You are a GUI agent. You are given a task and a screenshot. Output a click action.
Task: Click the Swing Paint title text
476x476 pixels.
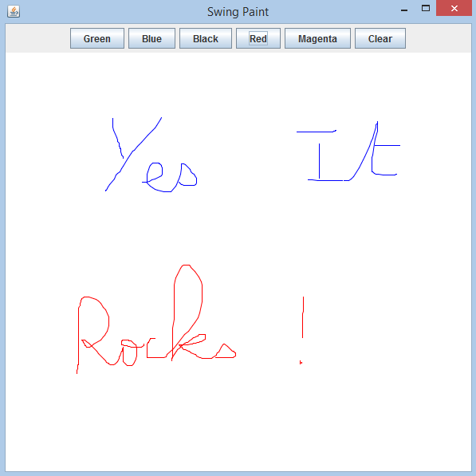[x=238, y=12]
